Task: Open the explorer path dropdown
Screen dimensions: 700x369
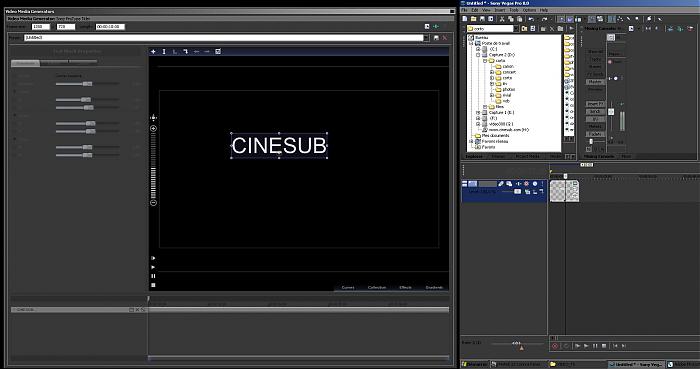Action: point(516,29)
